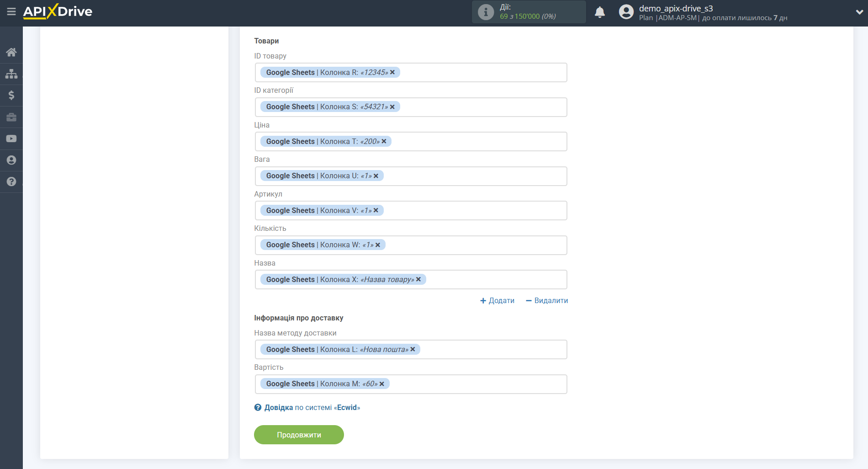The width and height of the screenshot is (868, 469).
Task: Click the Дії actions counter panel
Action: pyautogui.click(x=529, y=12)
